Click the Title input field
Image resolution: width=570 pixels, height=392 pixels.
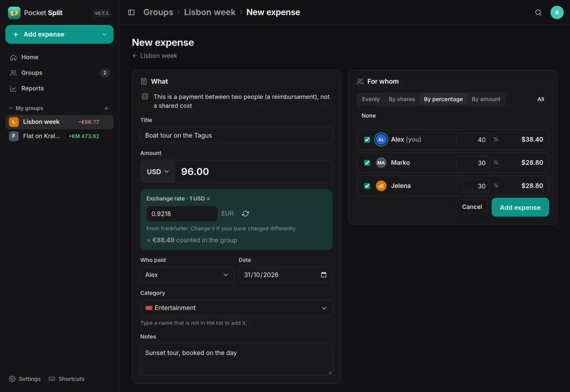pos(236,135)
